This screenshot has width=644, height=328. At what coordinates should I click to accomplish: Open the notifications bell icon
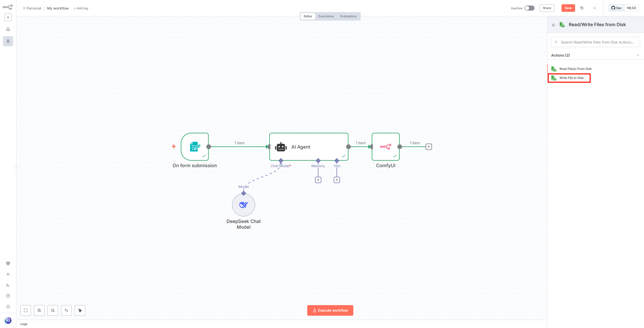click(x=8, y=307)
